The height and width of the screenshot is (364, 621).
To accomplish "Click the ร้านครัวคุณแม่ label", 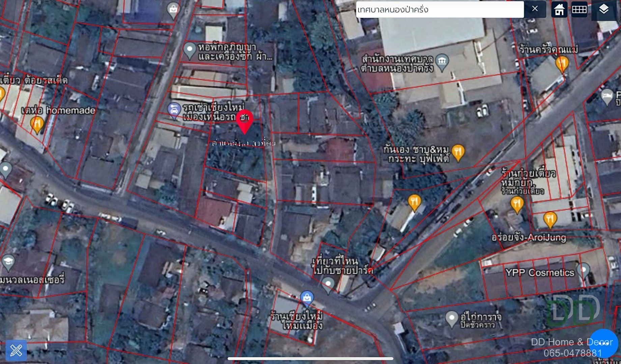I will [548, 50].
